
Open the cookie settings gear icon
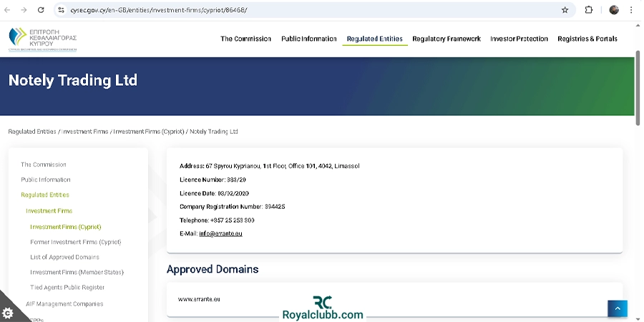pyautogui.click(x=7, y=313)
